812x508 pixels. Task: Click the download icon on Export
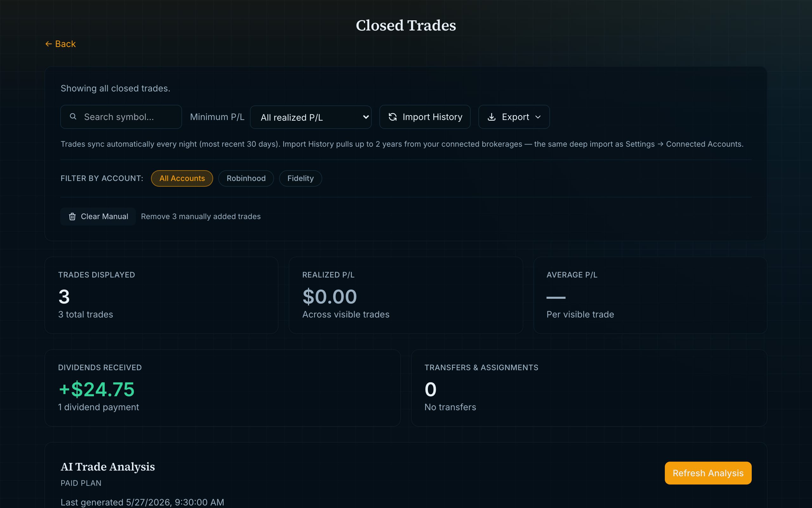tap(492, 117)
